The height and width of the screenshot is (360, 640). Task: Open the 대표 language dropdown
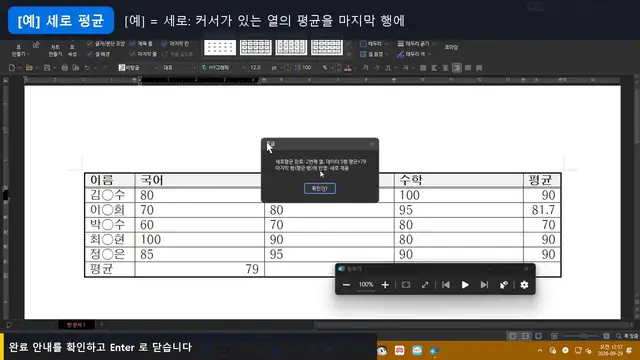180,68
